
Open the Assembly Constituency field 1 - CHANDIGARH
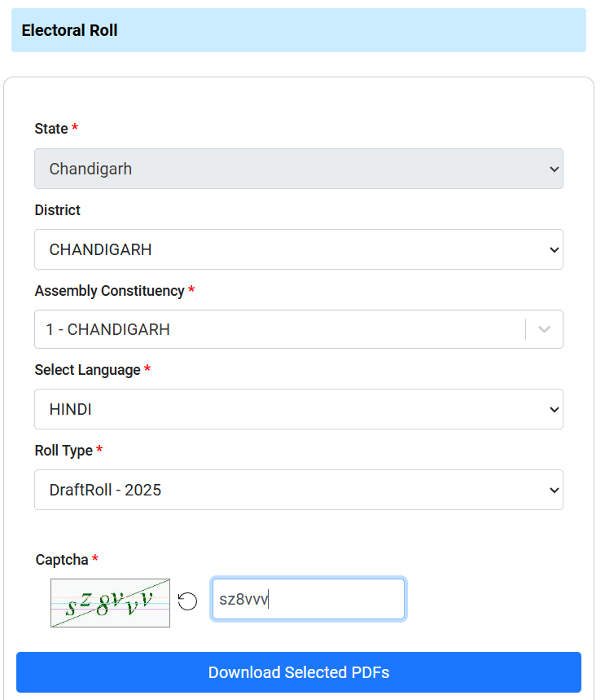(x=277, y=329)
